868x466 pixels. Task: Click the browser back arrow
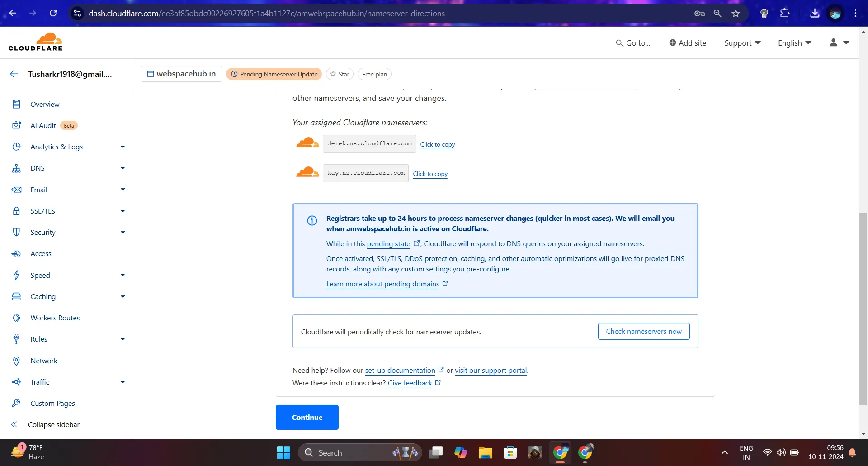pos(13,13)
